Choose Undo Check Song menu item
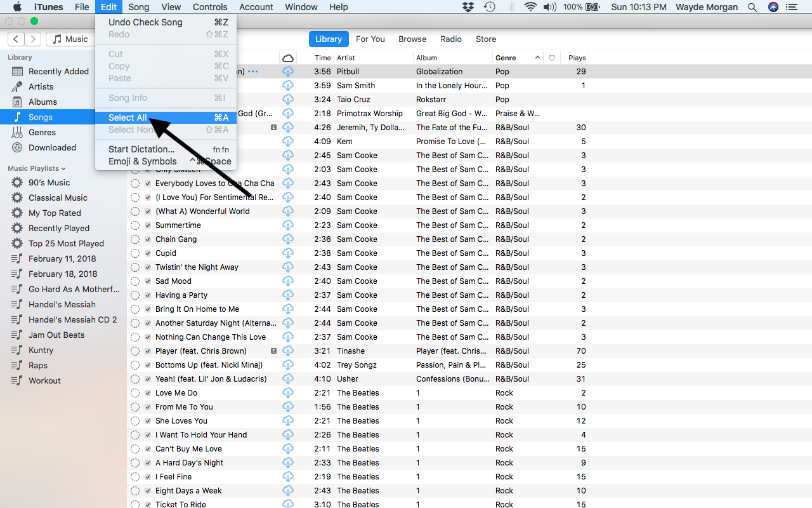The image size is (812, 508). (x=166, y=22)
